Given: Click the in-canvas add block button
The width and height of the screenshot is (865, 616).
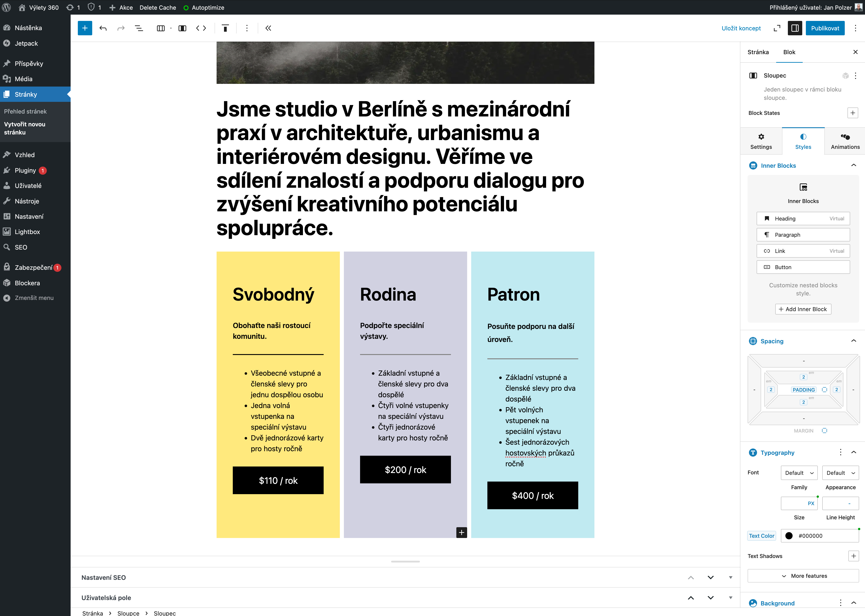Looking at the screenshot, I should [x=461, y=533].
